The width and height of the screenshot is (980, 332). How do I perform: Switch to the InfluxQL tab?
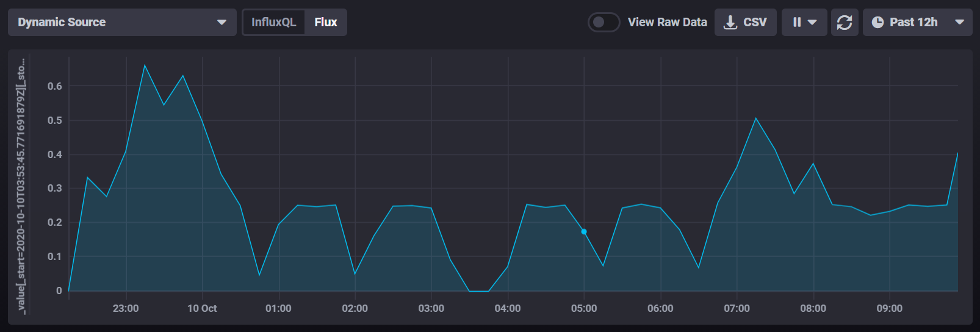click(x=273, y=23)
